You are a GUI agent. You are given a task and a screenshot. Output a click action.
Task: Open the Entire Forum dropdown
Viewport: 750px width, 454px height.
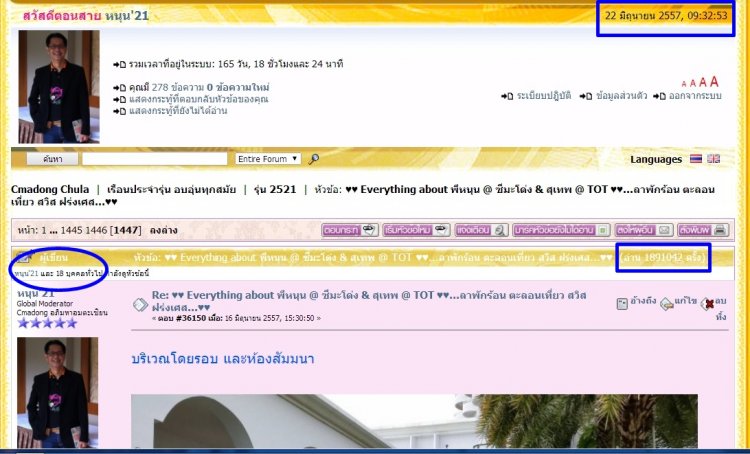[268, 159]
